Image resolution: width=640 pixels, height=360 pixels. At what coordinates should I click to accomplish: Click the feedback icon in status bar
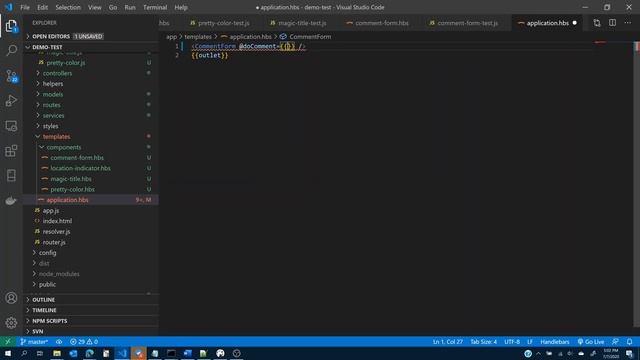pyautogui.click(x=615, y=342)
